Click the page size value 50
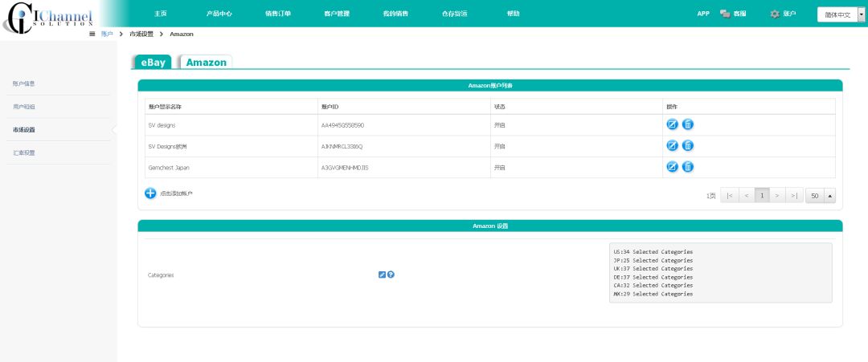 [815, 196]
